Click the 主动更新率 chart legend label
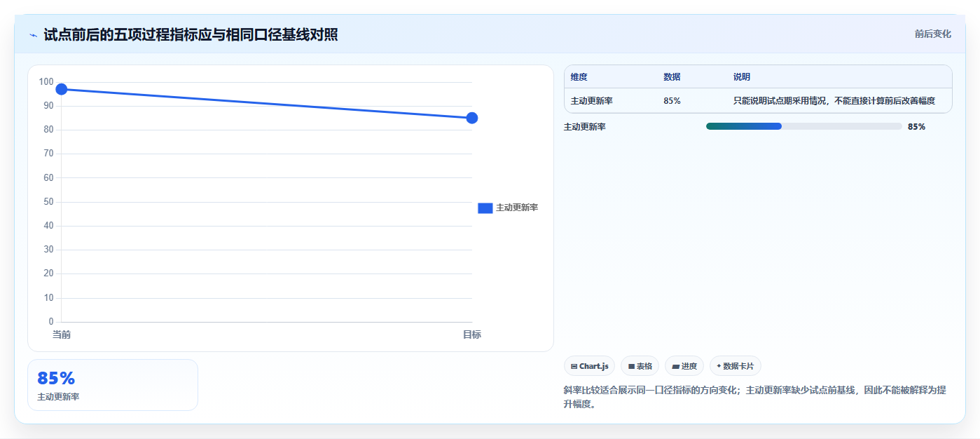This screenshot has width=980, height=439. pos(517,208)
